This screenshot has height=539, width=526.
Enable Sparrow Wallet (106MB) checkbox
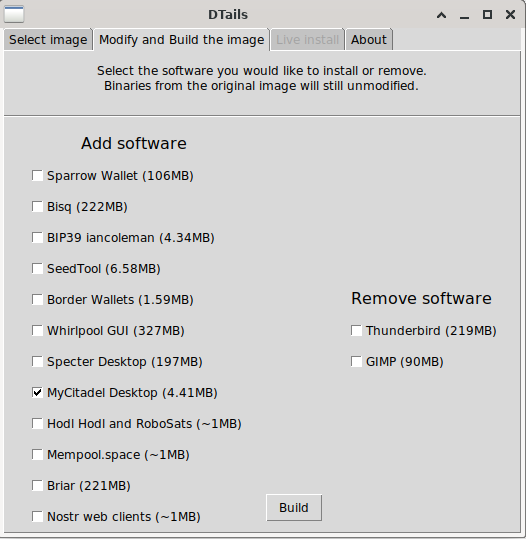click(37, 175)
